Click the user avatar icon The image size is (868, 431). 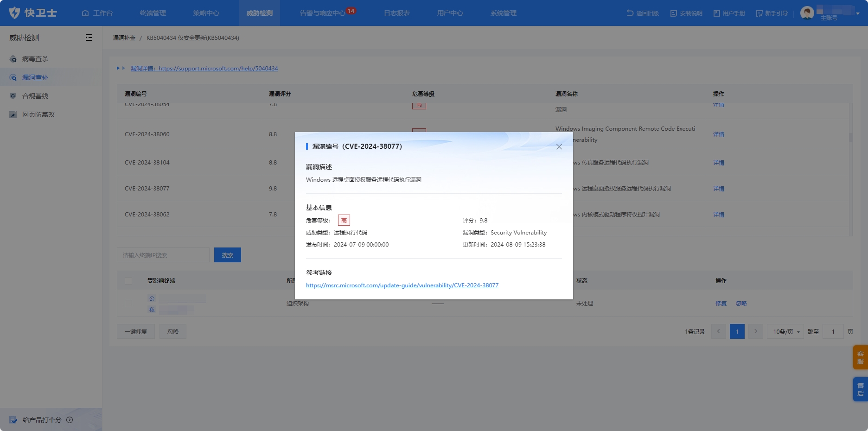[x=807, y=13]
